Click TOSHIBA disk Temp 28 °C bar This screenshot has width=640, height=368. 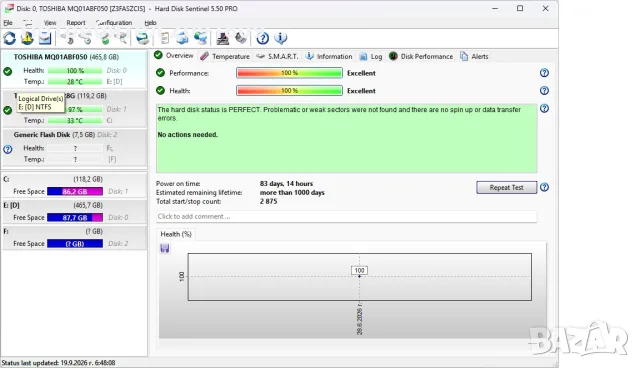pyautogui.click(x=75, y=82)
